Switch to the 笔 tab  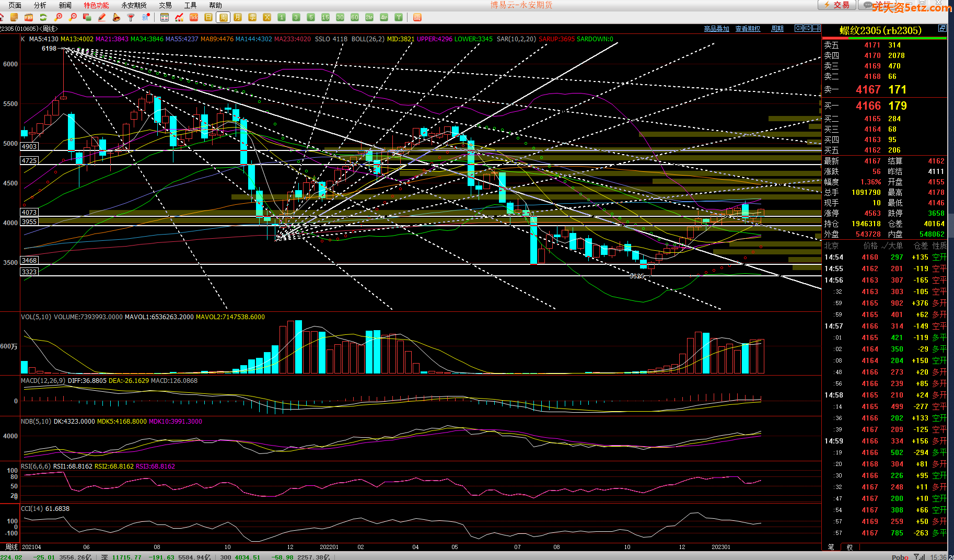tap(831, 547)
